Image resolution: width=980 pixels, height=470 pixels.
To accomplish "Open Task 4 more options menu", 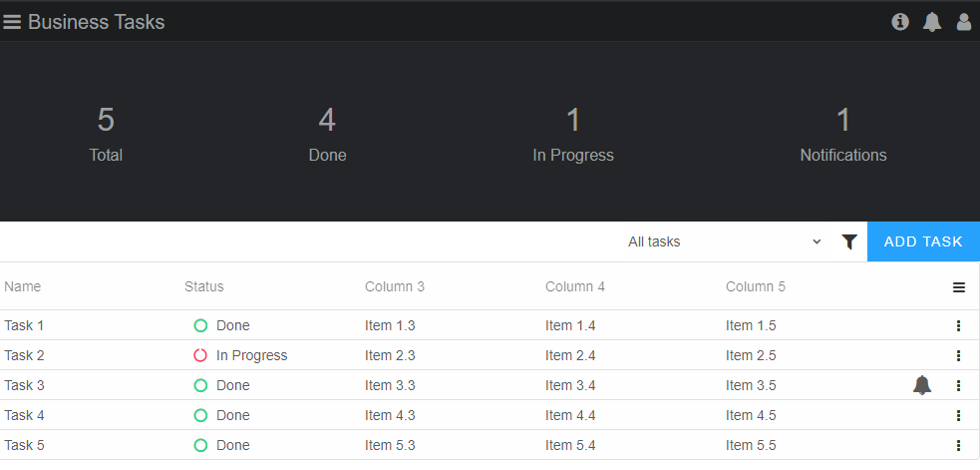I will (959, 415).
